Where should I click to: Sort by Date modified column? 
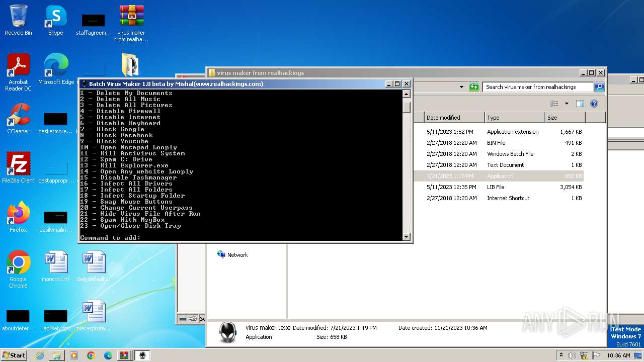tap(454, 118)
